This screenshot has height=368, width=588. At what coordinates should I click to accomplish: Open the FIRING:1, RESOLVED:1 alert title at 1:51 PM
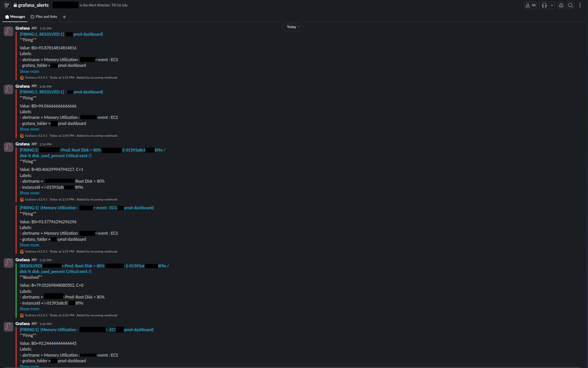(x=61, y=34)
